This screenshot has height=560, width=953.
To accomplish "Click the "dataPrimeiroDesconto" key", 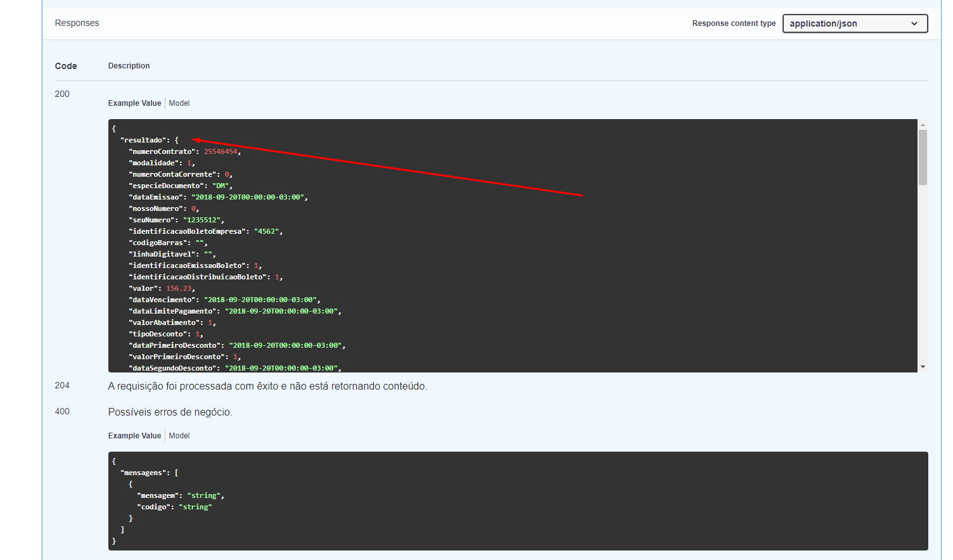I will tap(175, 345).
